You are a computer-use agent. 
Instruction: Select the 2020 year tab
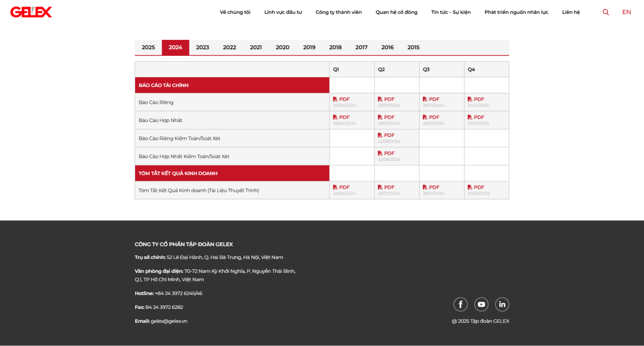coord(282,47)
